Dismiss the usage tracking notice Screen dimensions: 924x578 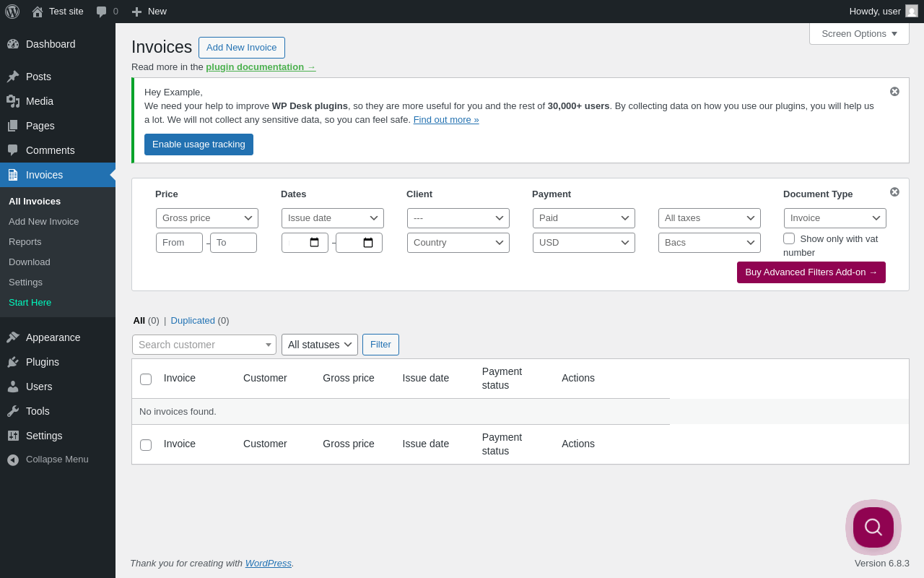[894, 92]
